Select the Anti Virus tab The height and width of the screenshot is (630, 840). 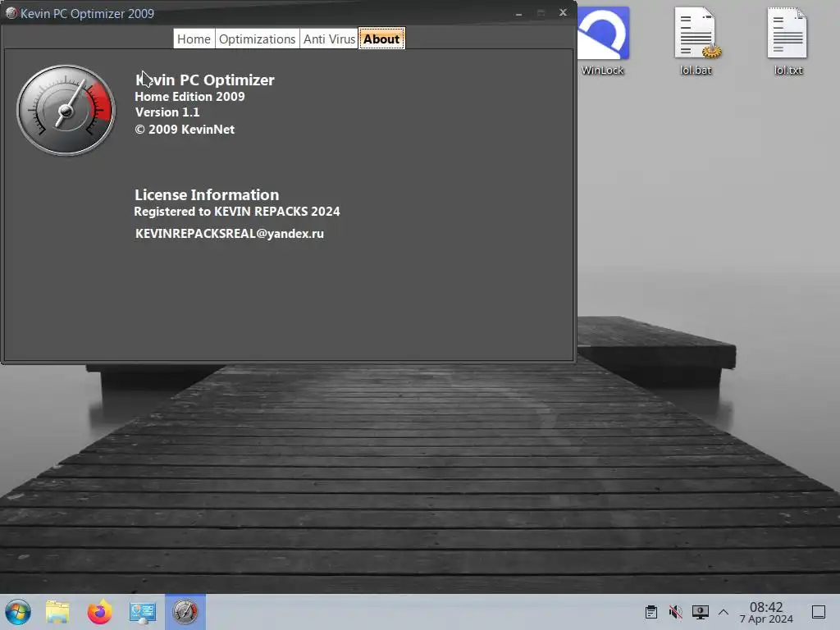click(329, 39)
